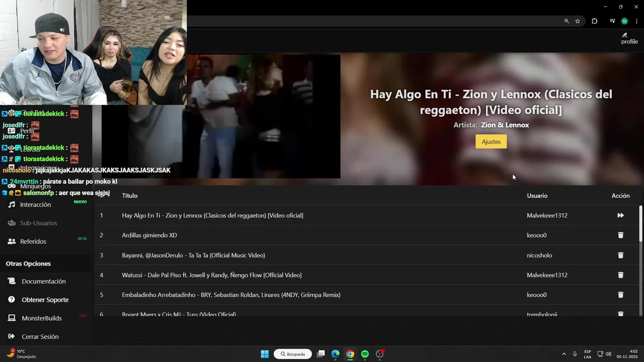Open Task View on the taskbar
This screenshot has height=362, width=644.
pos(320,354)
